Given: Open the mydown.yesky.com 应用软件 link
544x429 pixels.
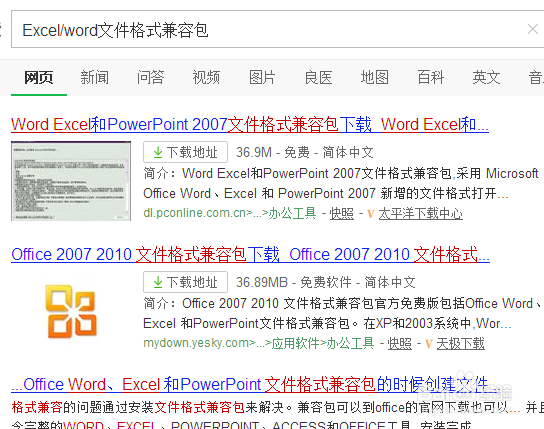Looking at the screenshot, I should click(x=258, y=343).
